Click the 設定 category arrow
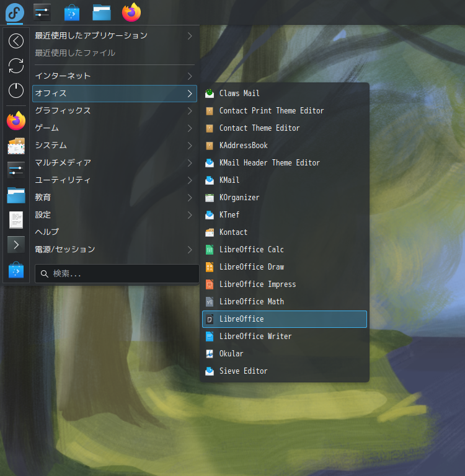The height and width of the screenshot is (476, 465). (x=190, y=215)
